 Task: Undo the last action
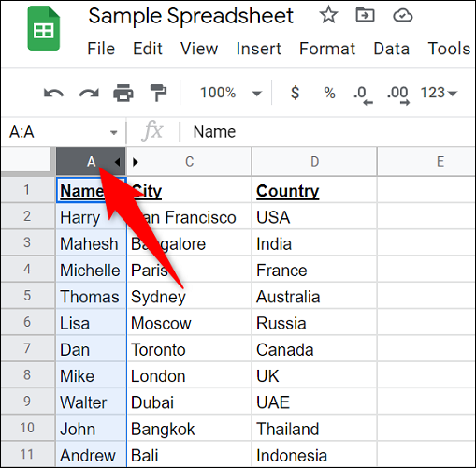[53, 93]
